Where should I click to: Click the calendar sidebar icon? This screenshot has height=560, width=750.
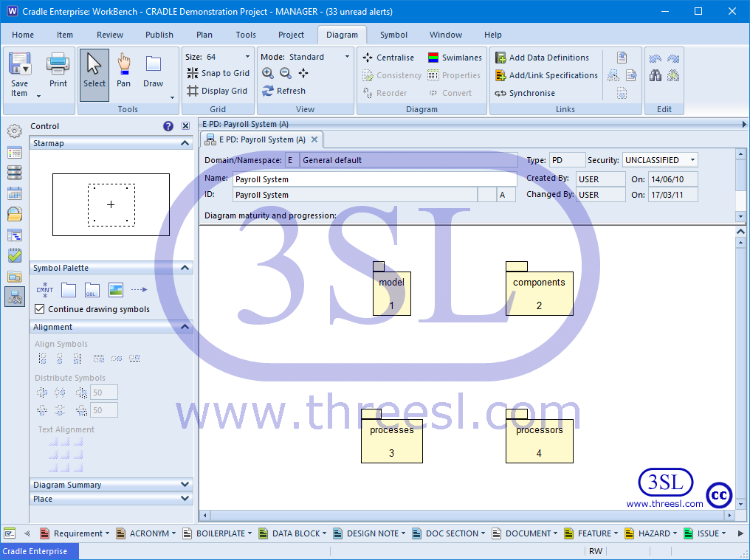pos(15,194)
